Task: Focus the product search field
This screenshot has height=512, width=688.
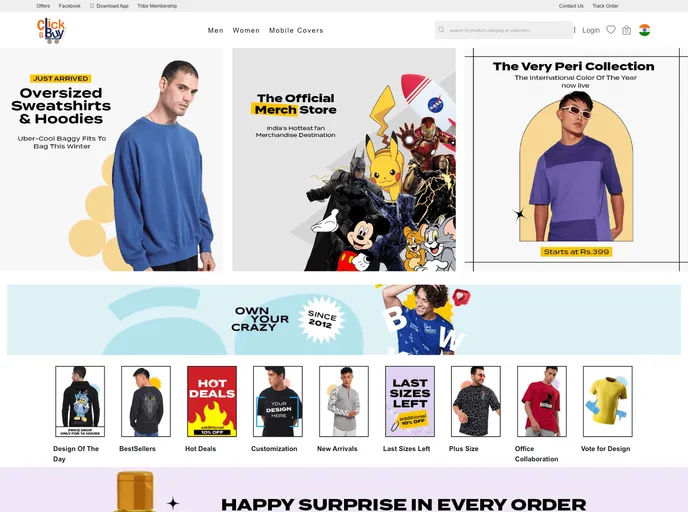Action: (504, 30)
